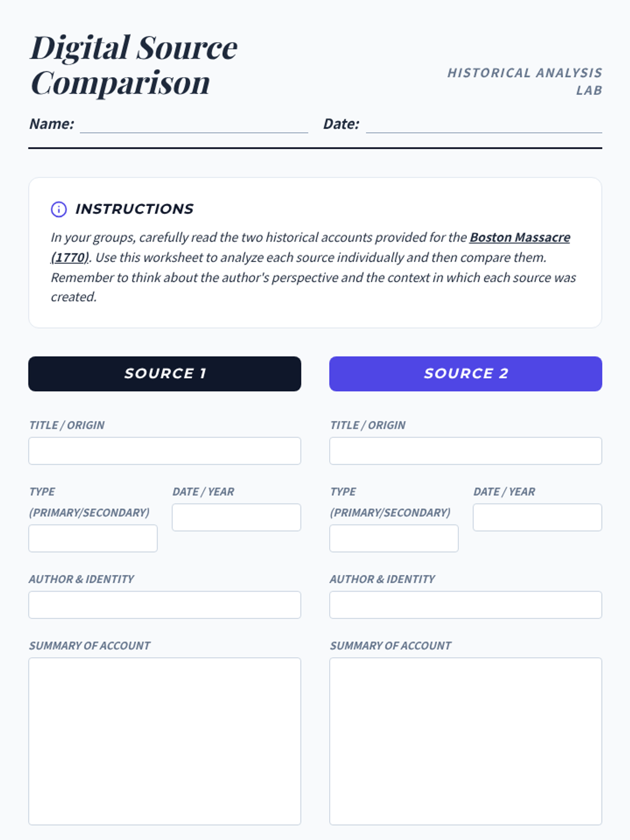
Task: Click the Name input line
Action: pyautogui.click(x=194, y=125)
